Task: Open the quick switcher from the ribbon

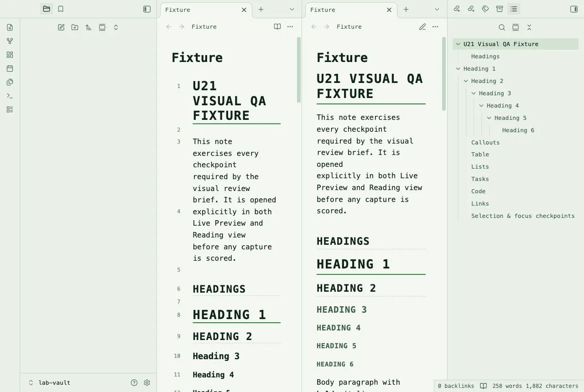Action: [10, 27]
